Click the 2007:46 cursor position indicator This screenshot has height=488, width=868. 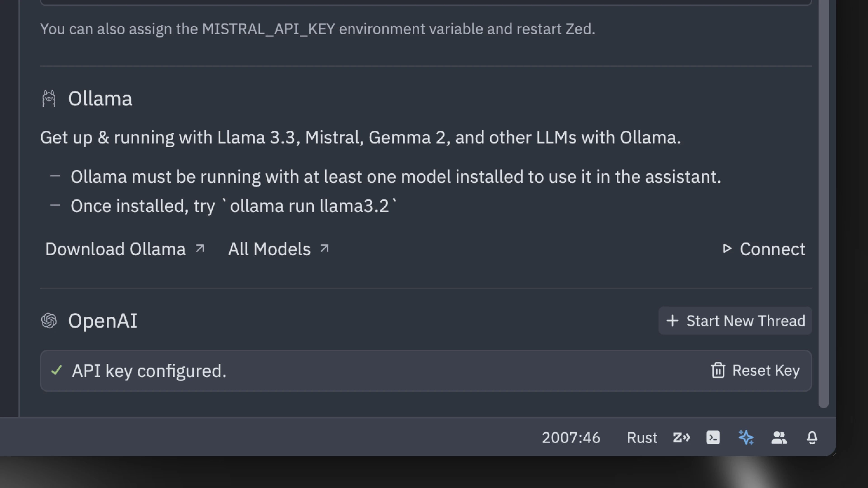coord(571,437)
